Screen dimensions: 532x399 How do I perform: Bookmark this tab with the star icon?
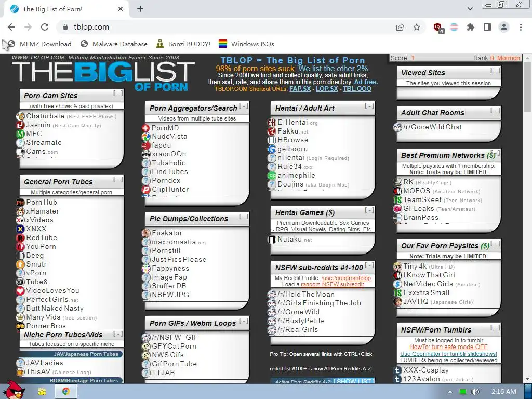417,27
